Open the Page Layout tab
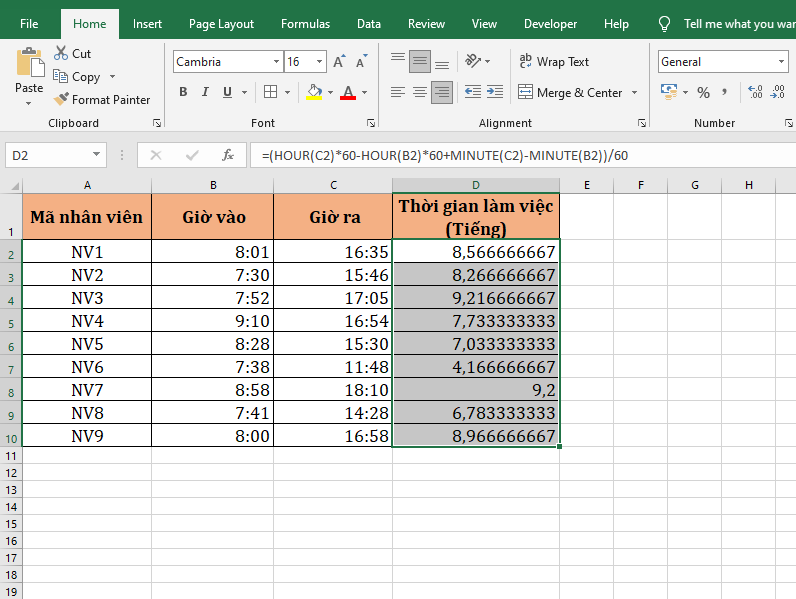The image size is (796, 599). point(221,24)
